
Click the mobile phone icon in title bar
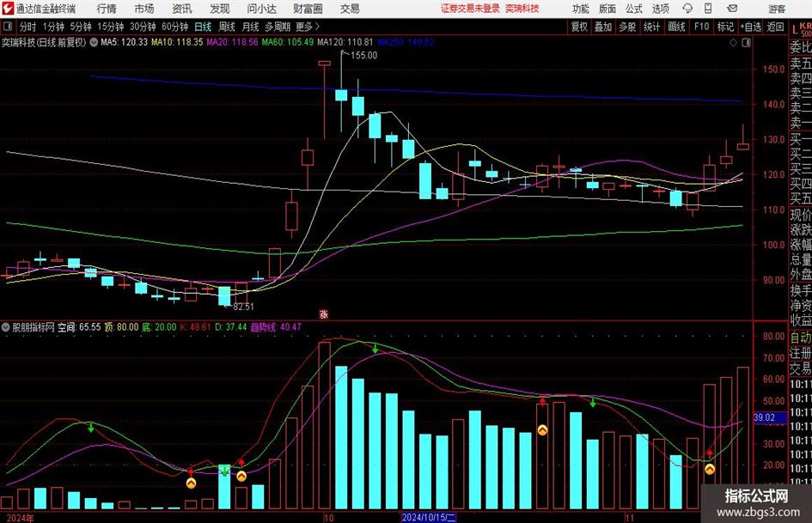click(x=708, y=9)
